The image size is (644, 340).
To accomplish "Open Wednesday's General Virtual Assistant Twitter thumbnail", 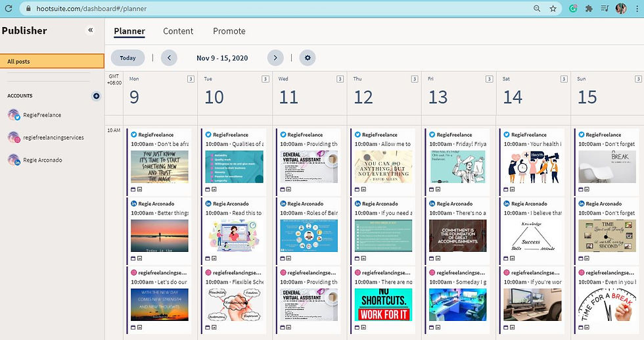I will coord(309,166).
